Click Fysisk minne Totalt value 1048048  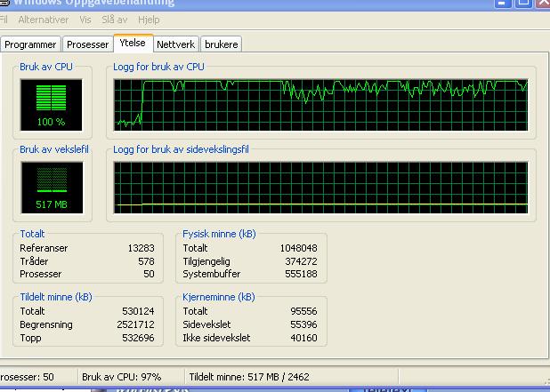click(x=298, y=248)
